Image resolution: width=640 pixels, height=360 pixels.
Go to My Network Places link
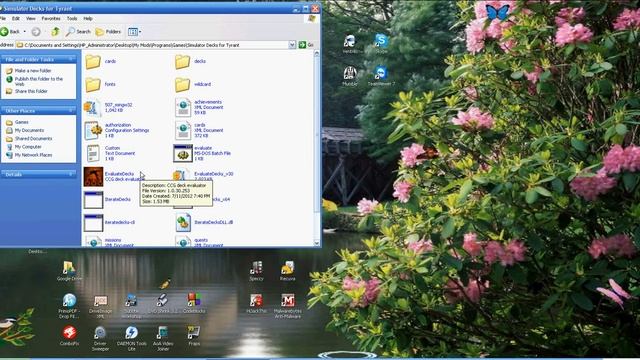pyautogui.click(x=33, y=155)
